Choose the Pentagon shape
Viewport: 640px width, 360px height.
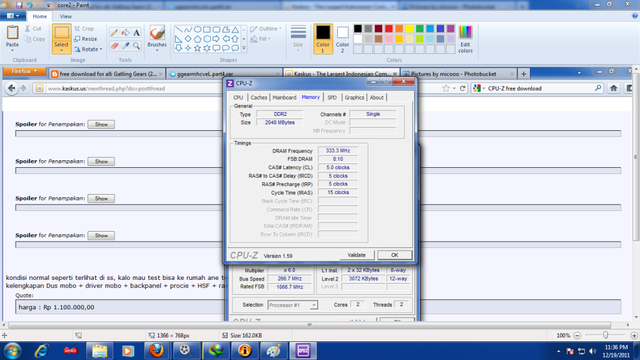(x=198, y=39)
